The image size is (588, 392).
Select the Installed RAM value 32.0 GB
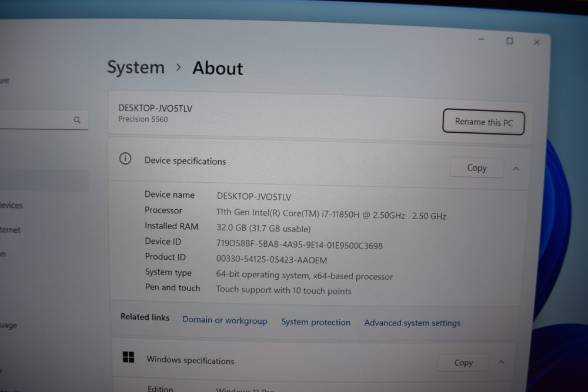[263, 229]
